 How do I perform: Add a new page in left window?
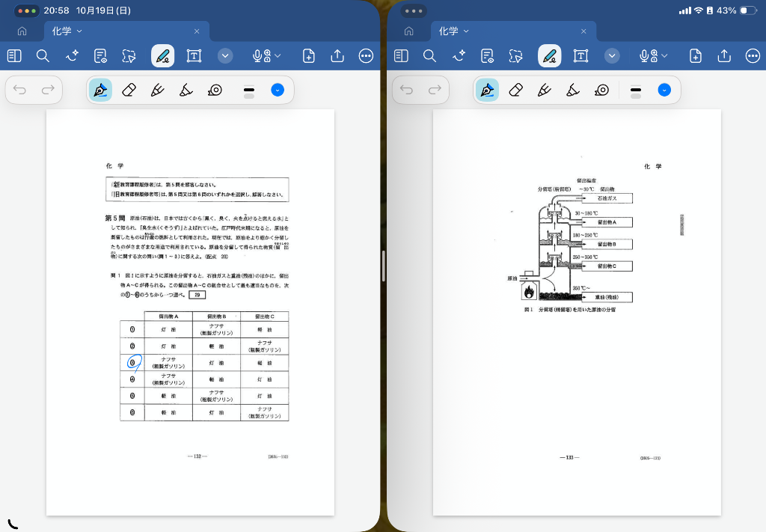click(x=308, y=56)
